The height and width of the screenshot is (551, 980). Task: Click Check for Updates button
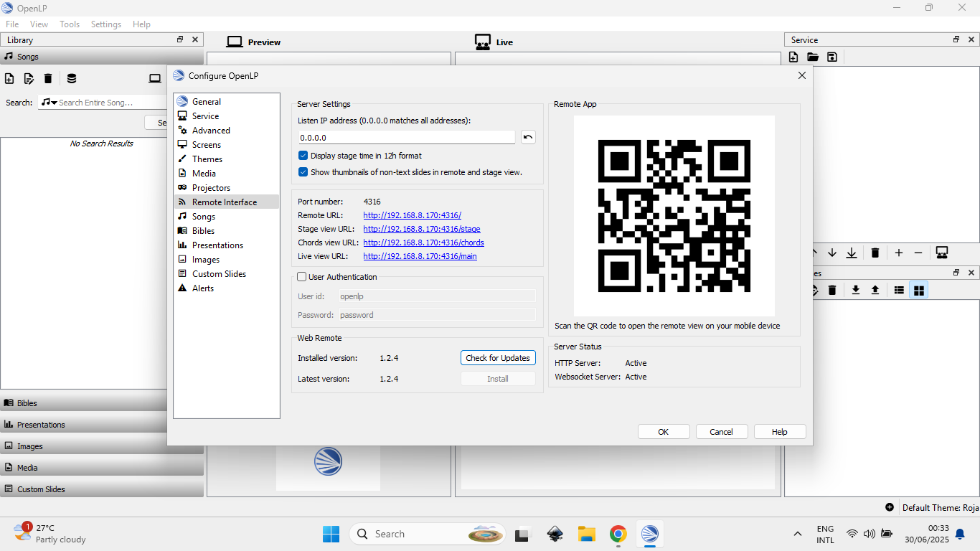pos(498,358)
